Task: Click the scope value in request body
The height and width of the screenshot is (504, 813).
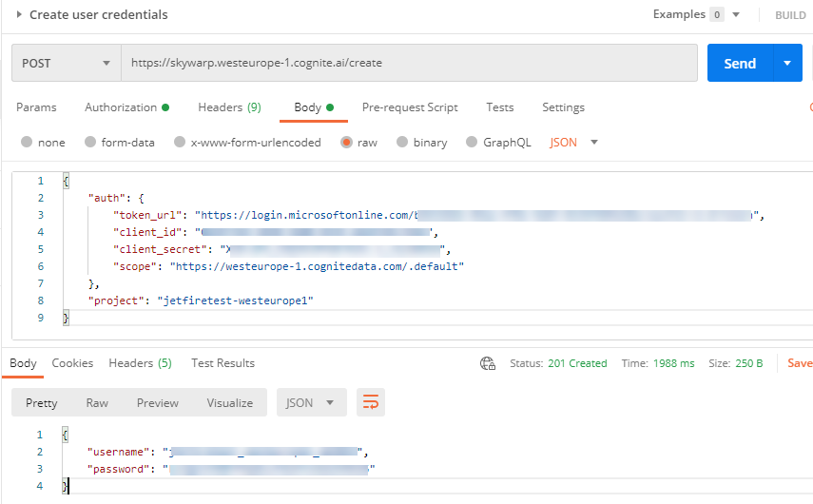Action: (317, 266)
